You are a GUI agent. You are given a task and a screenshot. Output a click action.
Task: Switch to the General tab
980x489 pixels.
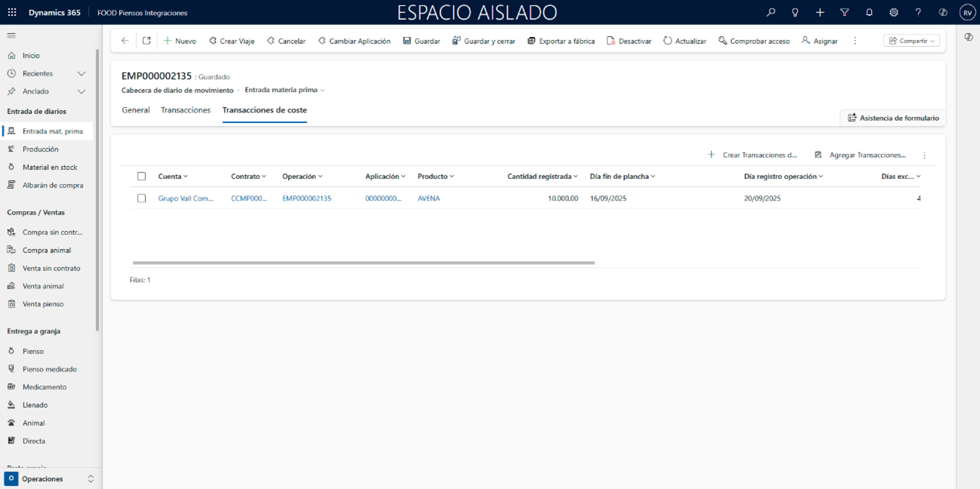(136, 110)
